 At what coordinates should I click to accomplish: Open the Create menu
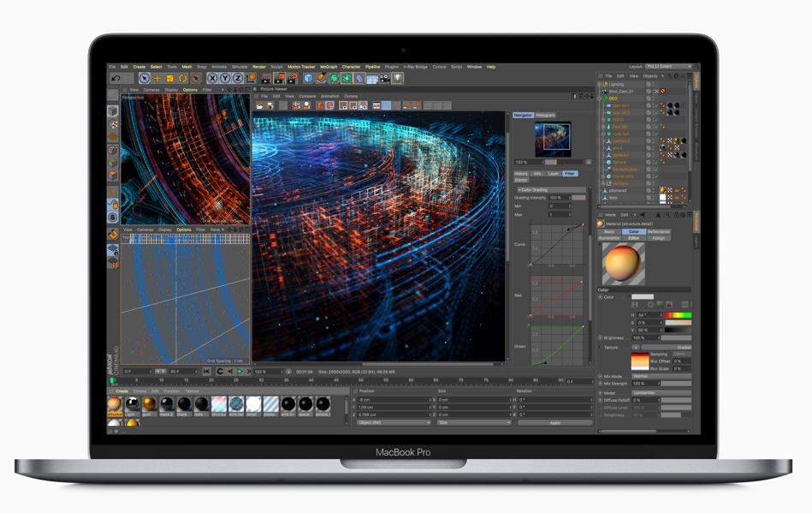[139, 67]
